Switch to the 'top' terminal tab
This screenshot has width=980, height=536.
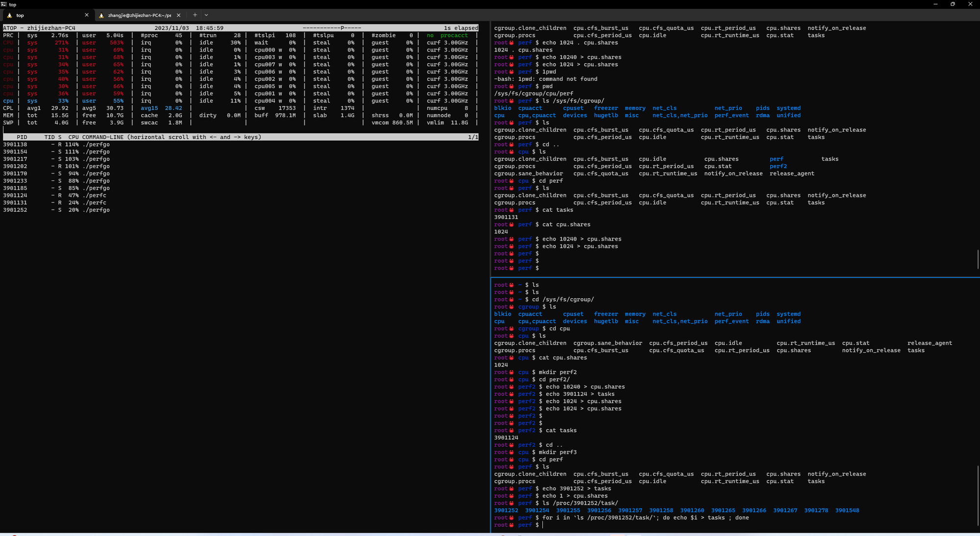48,15
